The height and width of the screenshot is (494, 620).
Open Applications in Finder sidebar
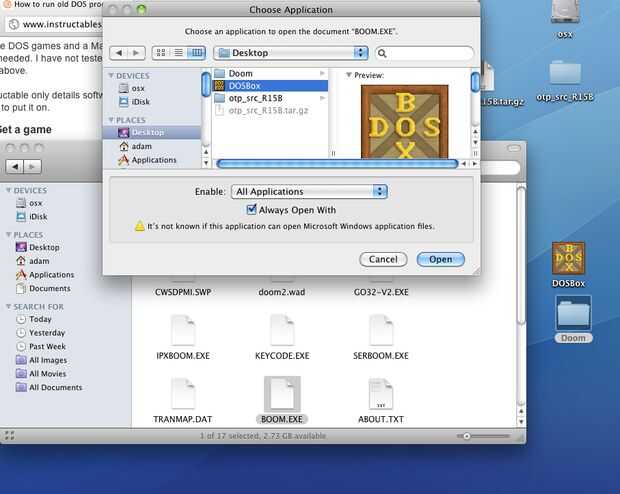[x=45, y=275]
